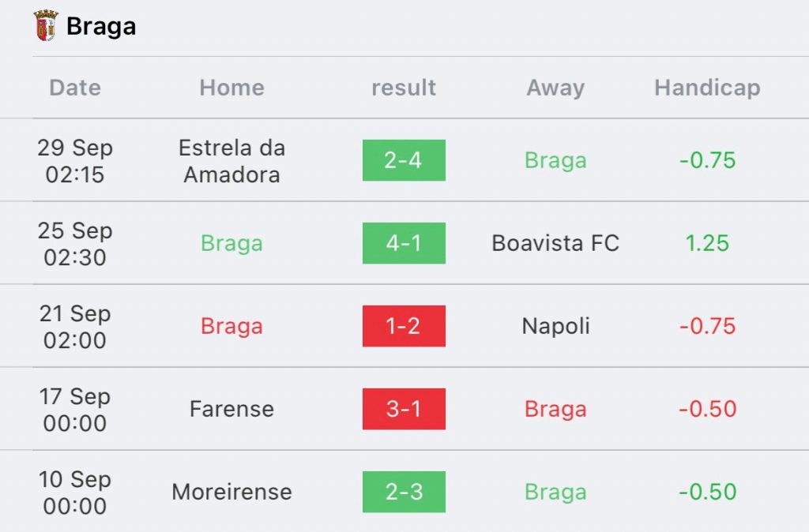Open the red 1-2 result badge
809x532 pixels.
(x=404, y=326)
